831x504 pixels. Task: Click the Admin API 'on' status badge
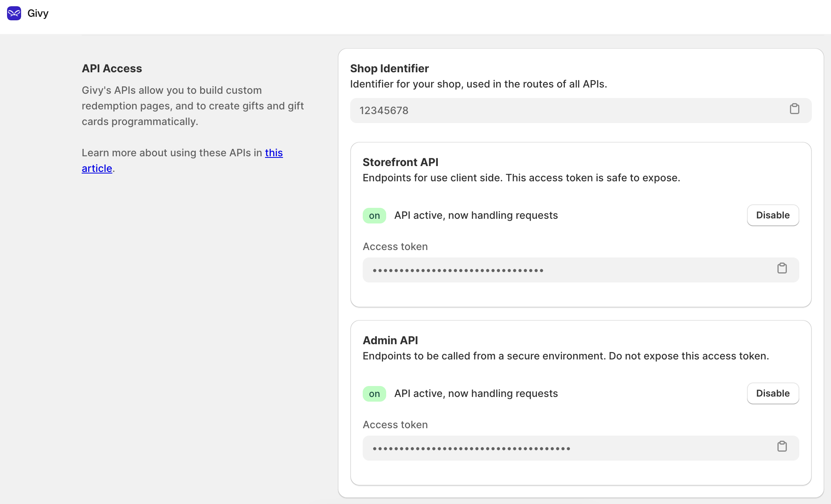374,394
